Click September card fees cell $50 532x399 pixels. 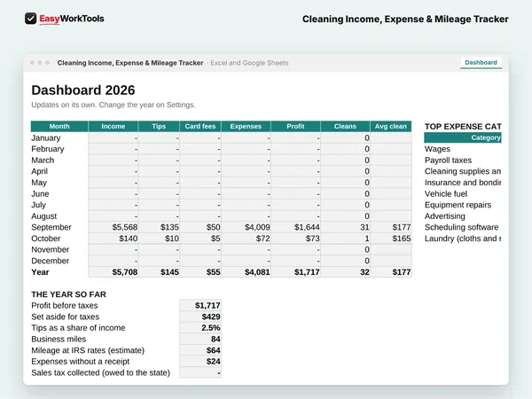coord(200,227)
